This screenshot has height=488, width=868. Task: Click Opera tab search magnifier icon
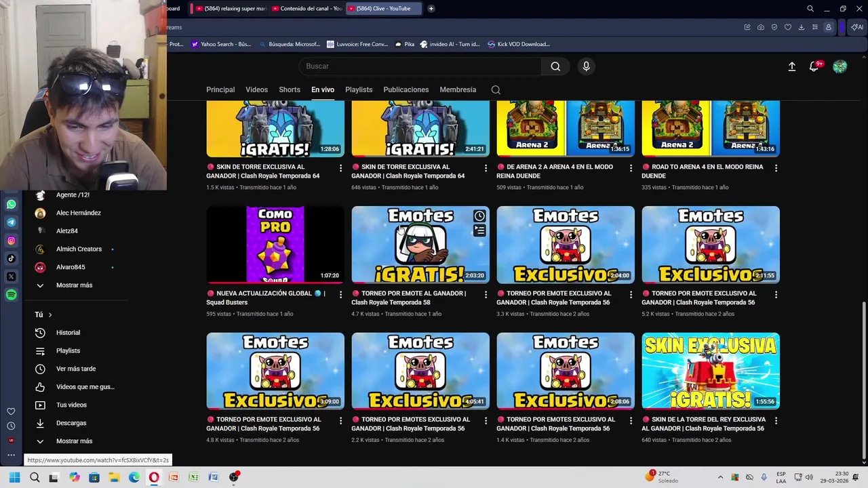[810, 9]
